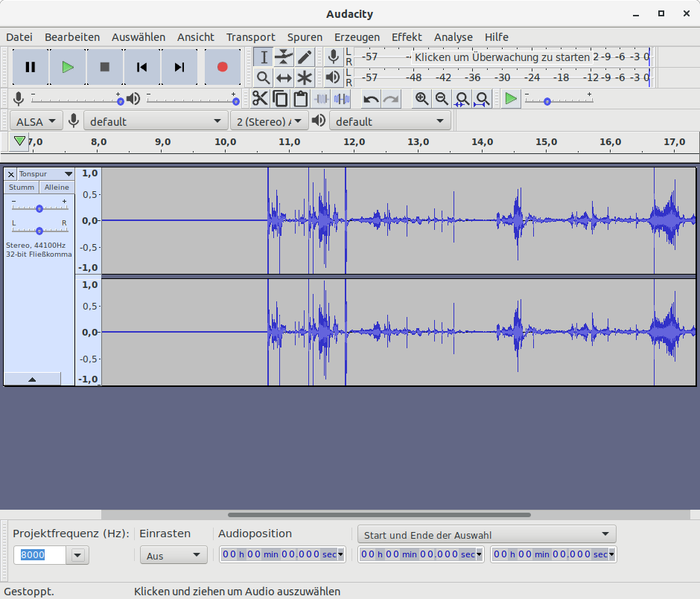
Task: Click the Audioposition time field
Action: tap(282, 554)
